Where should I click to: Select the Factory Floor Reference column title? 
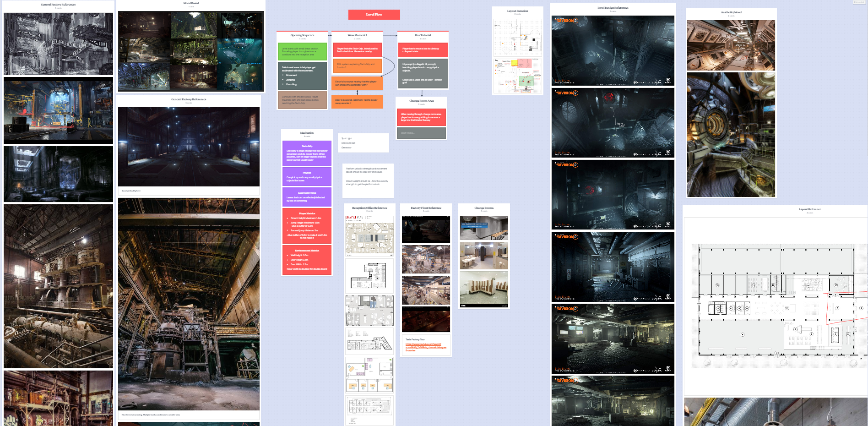pyautogui.click(x=426, y=208)
